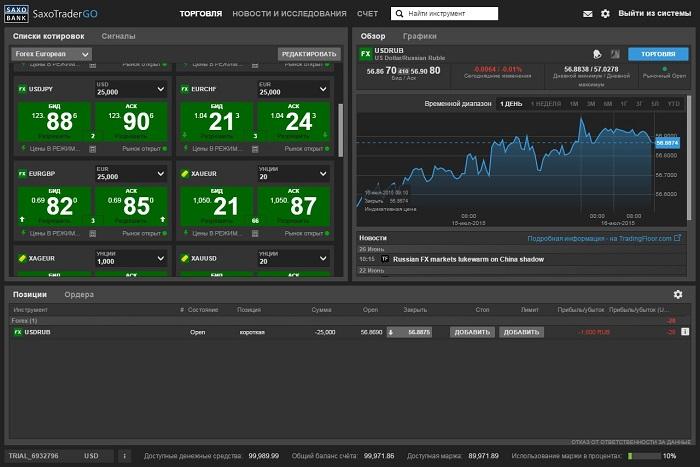Open the Forex European watchlist dropdown
Screen dimensions: 700x467
coord(51,54)
